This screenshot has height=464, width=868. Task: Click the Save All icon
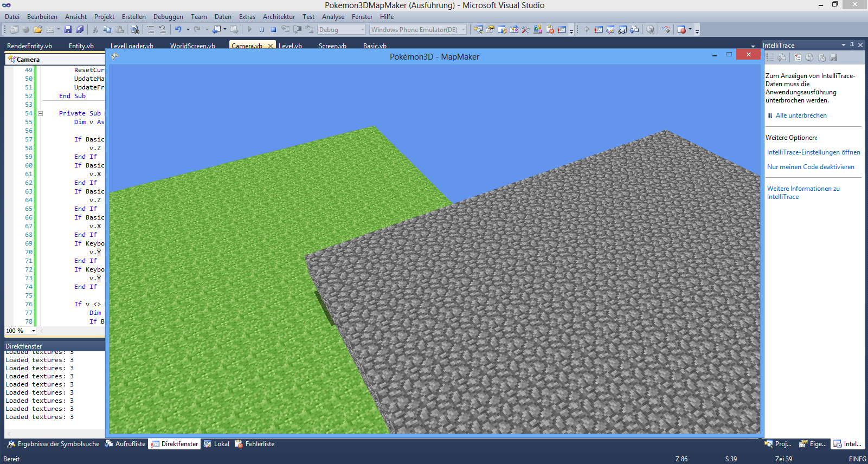pyautogui.click(x=80, y=29)
